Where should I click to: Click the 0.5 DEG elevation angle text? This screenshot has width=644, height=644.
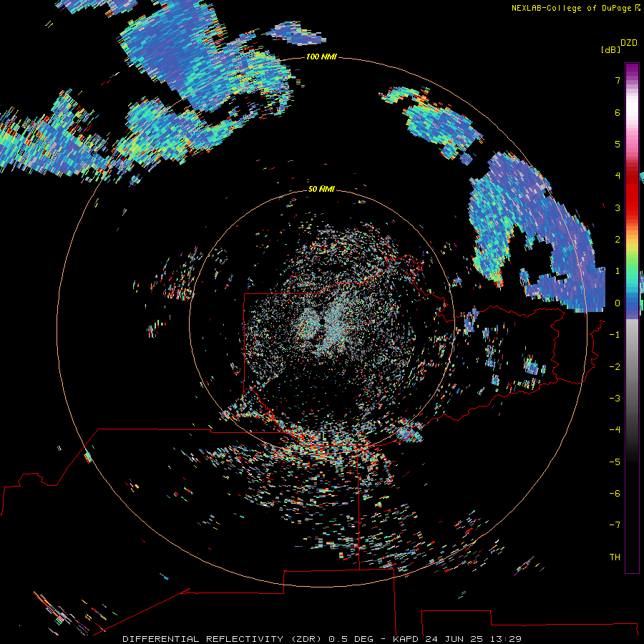[351, 639]
